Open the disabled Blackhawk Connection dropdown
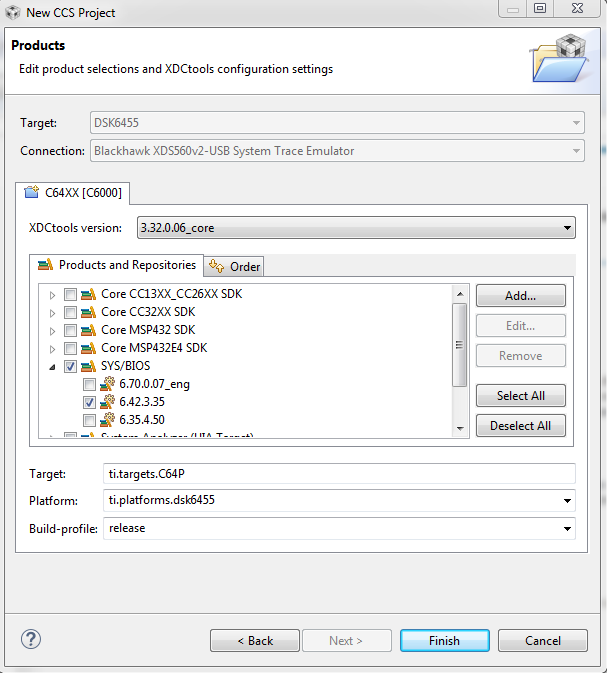The width and height of the screenshot is (607, 673). coord(337,151)
